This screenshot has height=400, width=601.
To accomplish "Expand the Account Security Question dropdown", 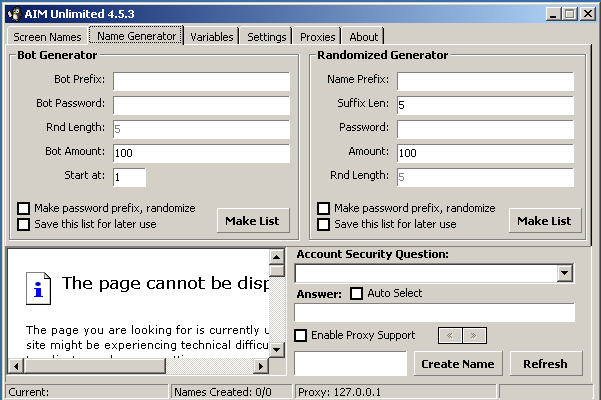I will click(564, 273).
